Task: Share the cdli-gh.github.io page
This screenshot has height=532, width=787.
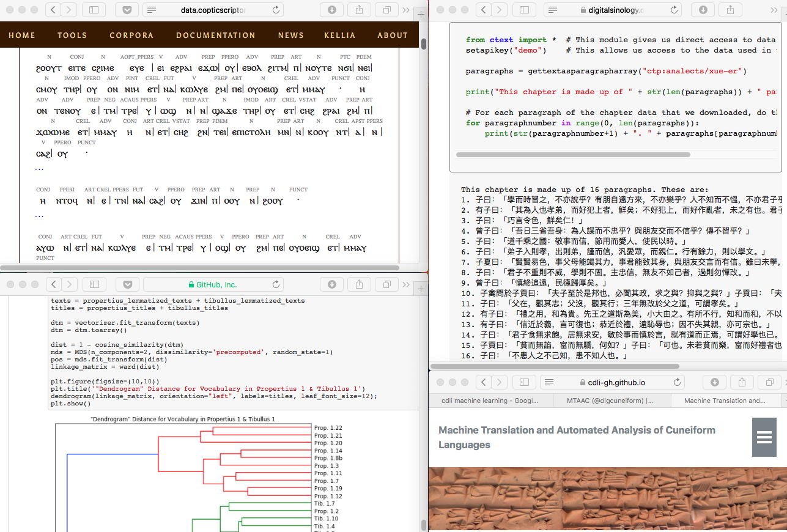Action: (742, 382)
